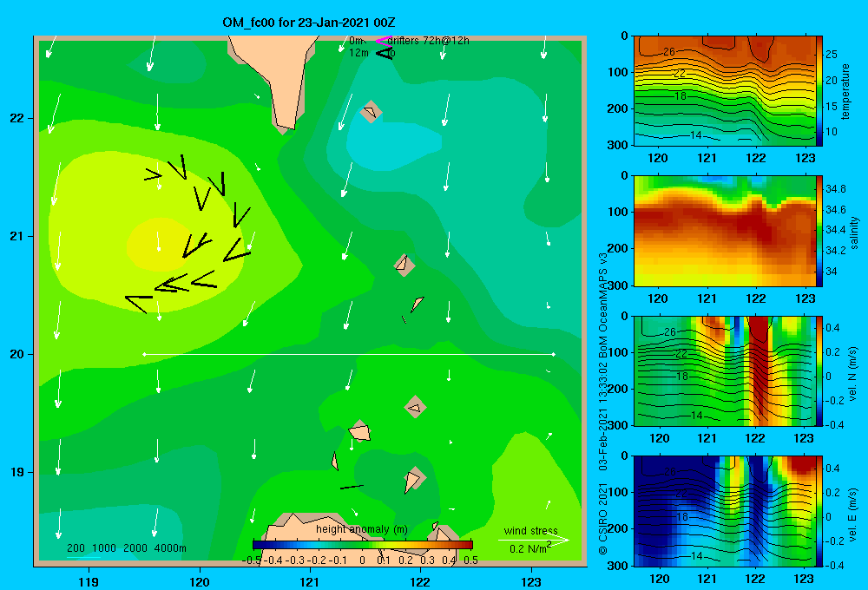The height and width of the screenshot is (590, 868).
Task: Select the 'wind stress' label
Action: [530, 530]
